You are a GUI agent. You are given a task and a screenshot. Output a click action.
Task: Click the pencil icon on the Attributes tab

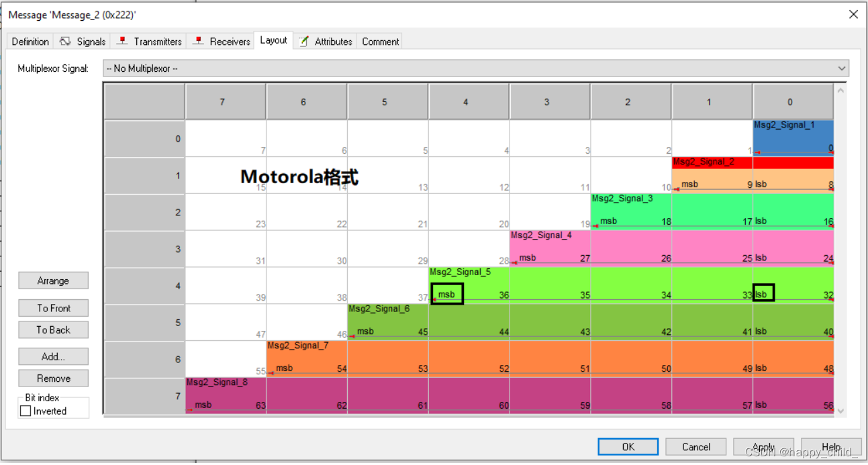303,41
